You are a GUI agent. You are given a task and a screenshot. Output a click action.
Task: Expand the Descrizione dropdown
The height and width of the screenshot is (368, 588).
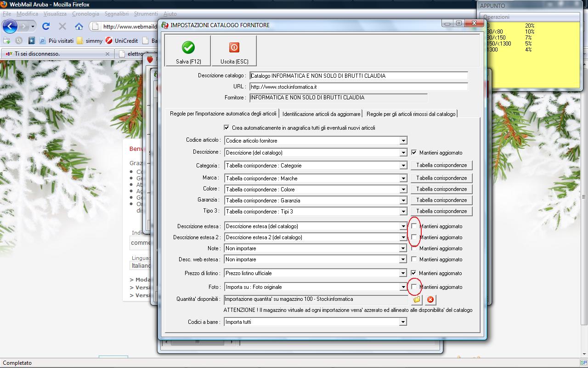coord(403,153)
